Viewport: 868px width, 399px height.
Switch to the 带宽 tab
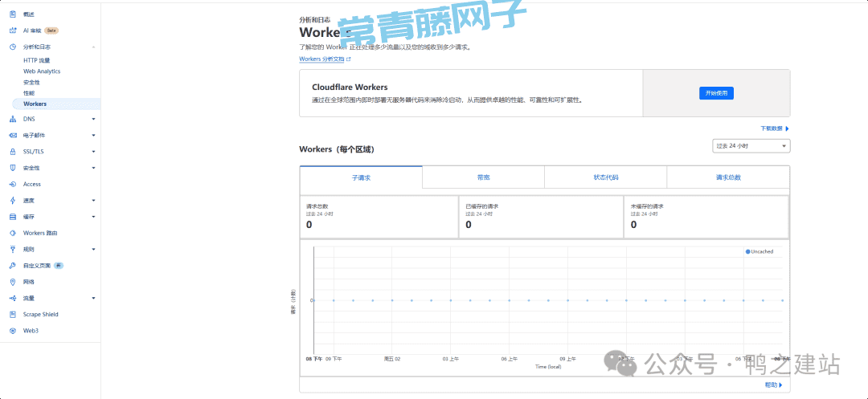483,177
